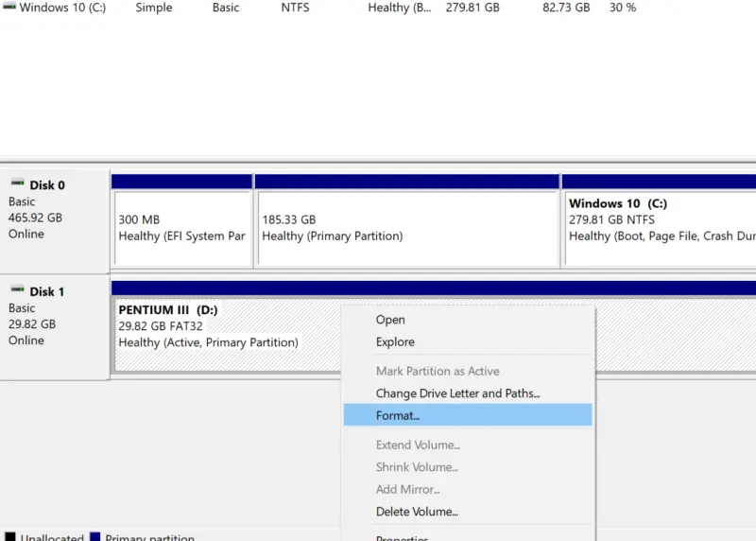
Task: Click the Healthy (B... status cell
Action: 399,8
